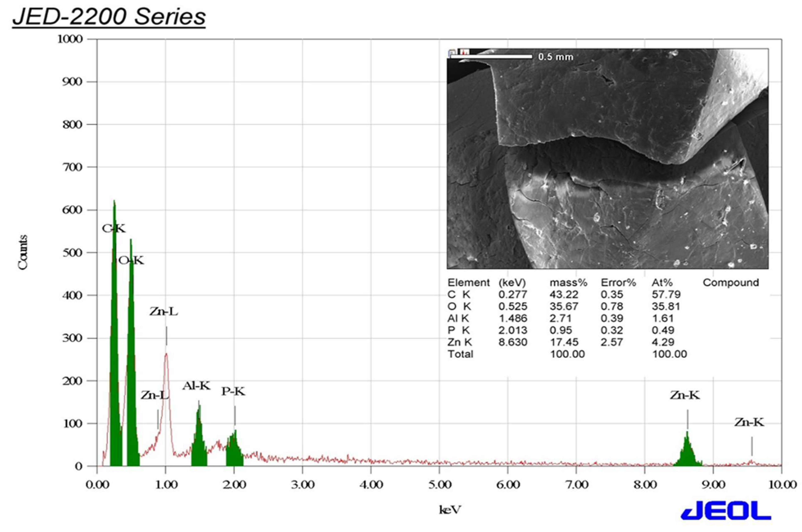Click the mass% column header
Image resolution: width=802 pixels, height=532 pixels.
[x=568, y=283]
